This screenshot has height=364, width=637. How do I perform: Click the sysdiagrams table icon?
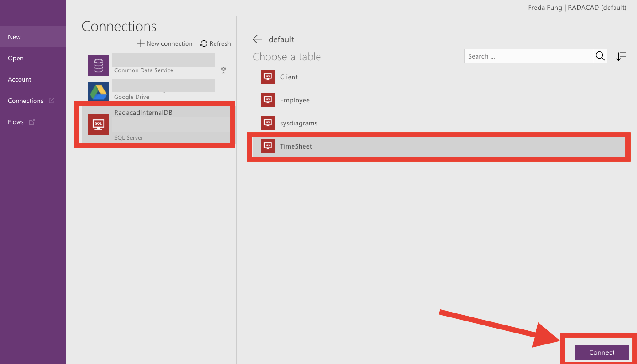(268, 122)
